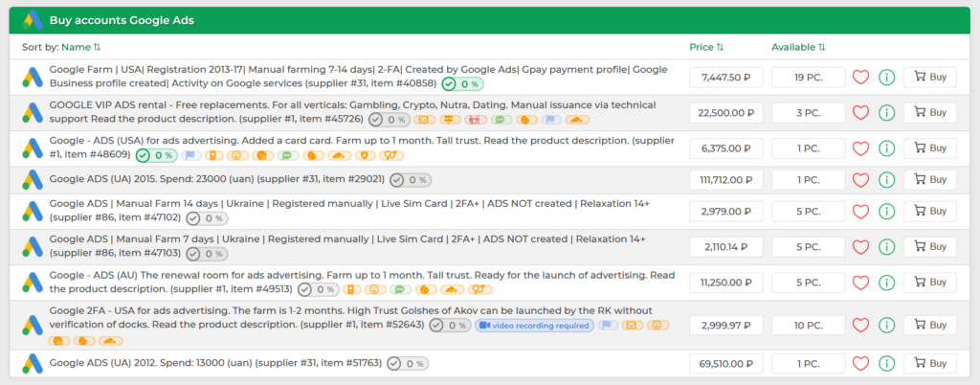This screenshot has height=385, width=980.
Task: Open info for Google ADS (UA) 2015
Action: pyautogui.click(x=886, y=180)
